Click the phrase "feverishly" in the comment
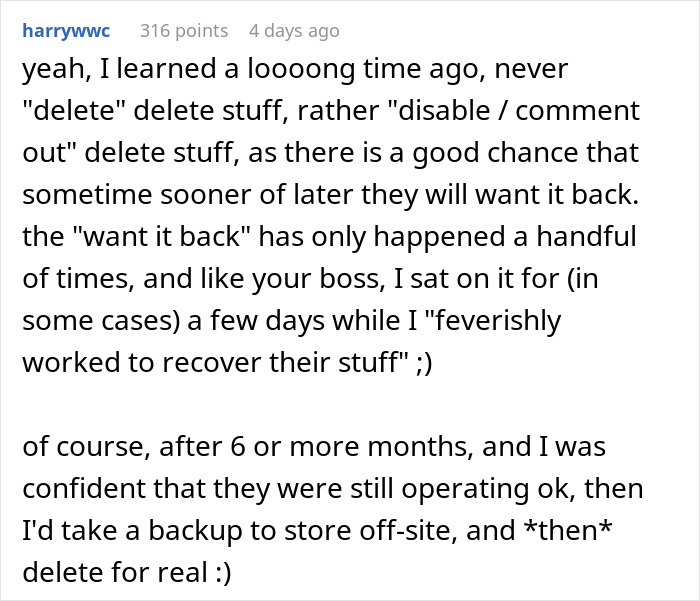700x601 pixels. (x=494, y=322)
